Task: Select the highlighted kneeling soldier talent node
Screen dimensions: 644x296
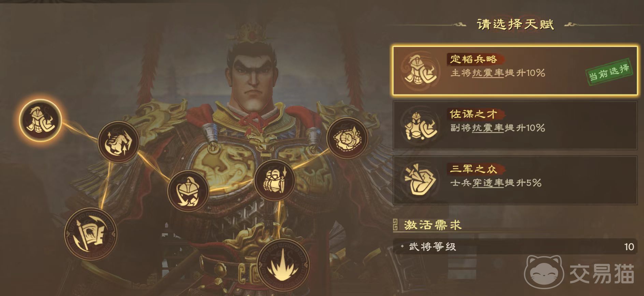Action: (40, 120)
